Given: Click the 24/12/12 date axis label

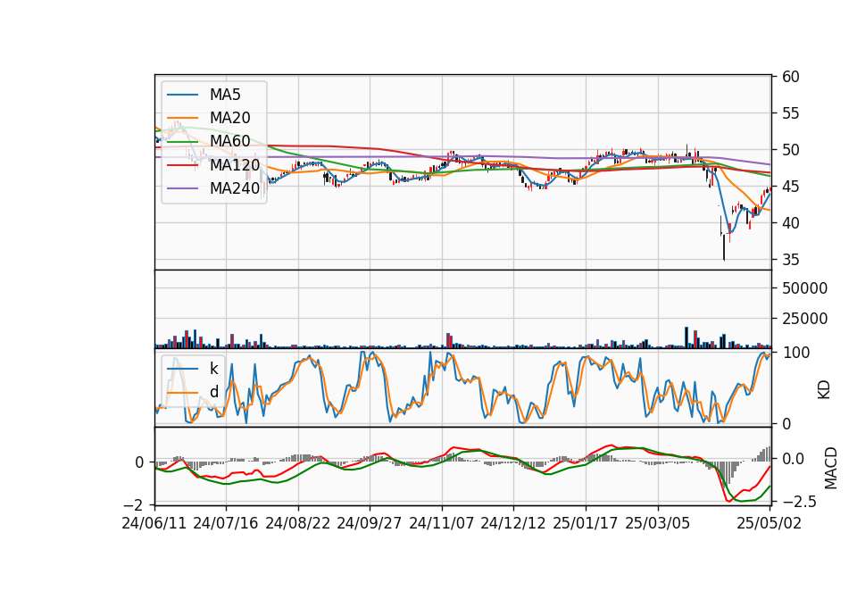Looking at the screenshot, I should (513, 523).
